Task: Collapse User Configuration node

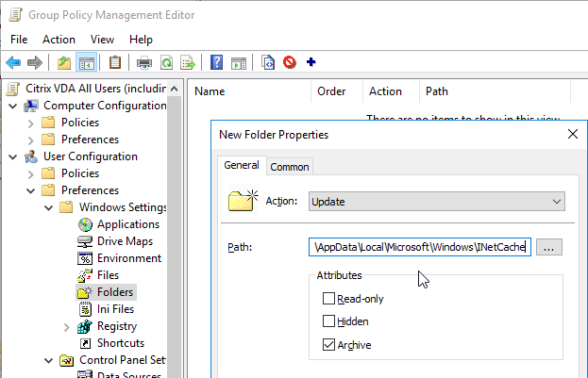Action: coord(13,157)
